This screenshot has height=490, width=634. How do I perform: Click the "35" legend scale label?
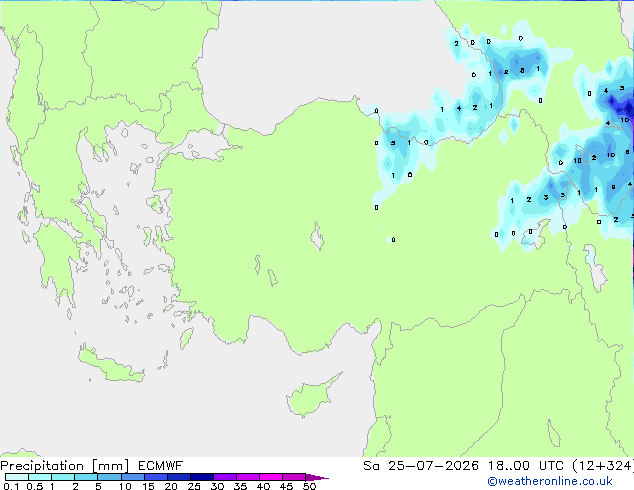pos(240,486)
